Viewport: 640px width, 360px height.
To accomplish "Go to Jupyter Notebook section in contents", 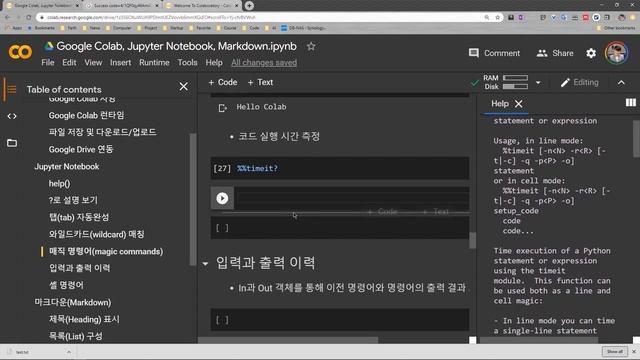I will (x=67, y=167).
